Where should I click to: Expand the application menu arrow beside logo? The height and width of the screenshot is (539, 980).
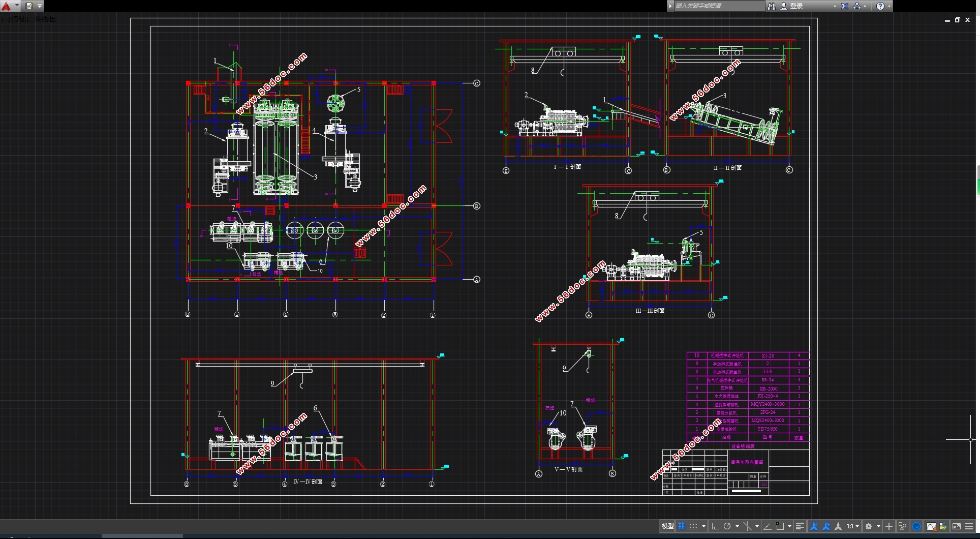(x=17, y=6)
